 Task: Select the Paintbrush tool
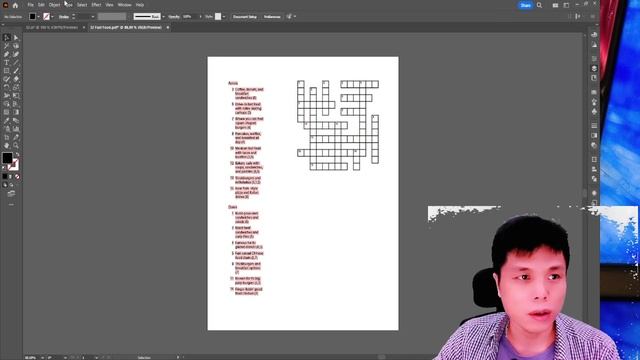tap(16, 71)
